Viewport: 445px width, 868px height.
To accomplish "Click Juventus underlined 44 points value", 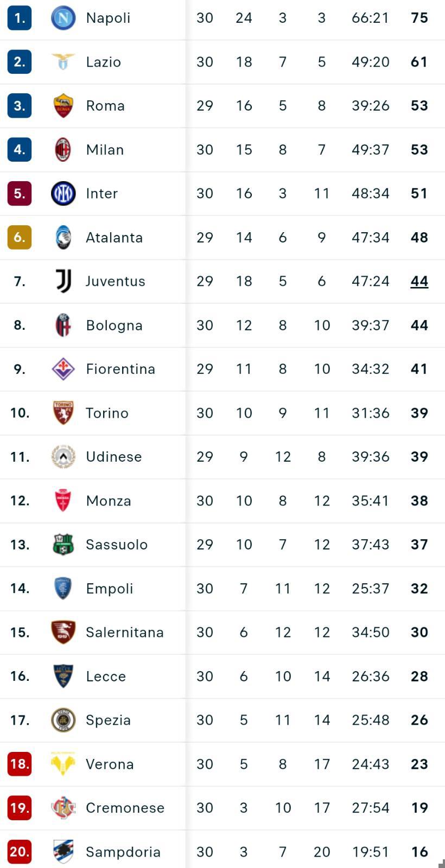I will pyautogui.click(x=419, y=282).
